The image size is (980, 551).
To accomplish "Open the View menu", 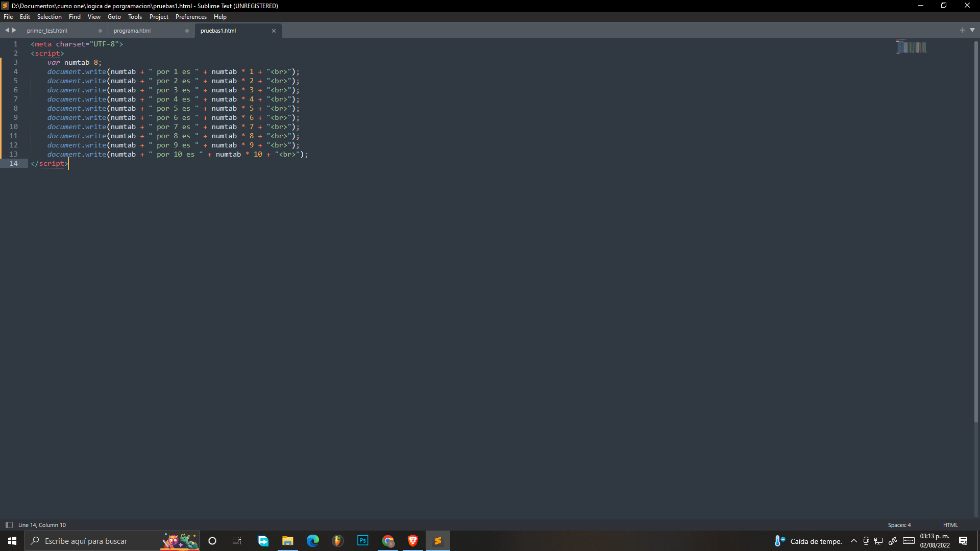I will point(94,17).
